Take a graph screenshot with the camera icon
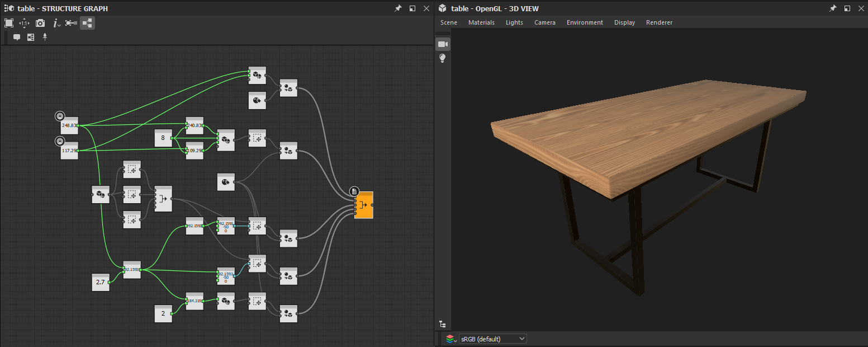The height and width of the screenshot is (347, 868). point(40,23)
